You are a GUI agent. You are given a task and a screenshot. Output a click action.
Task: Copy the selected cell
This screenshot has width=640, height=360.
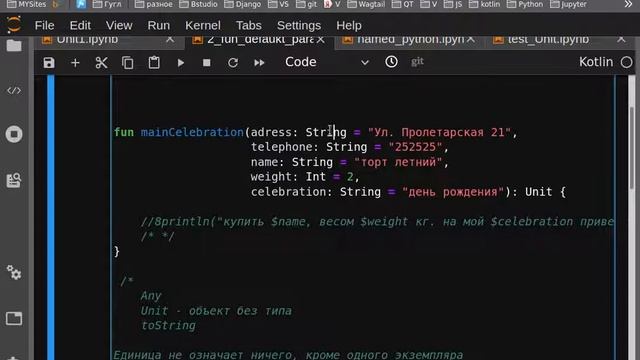click(127, 62)
